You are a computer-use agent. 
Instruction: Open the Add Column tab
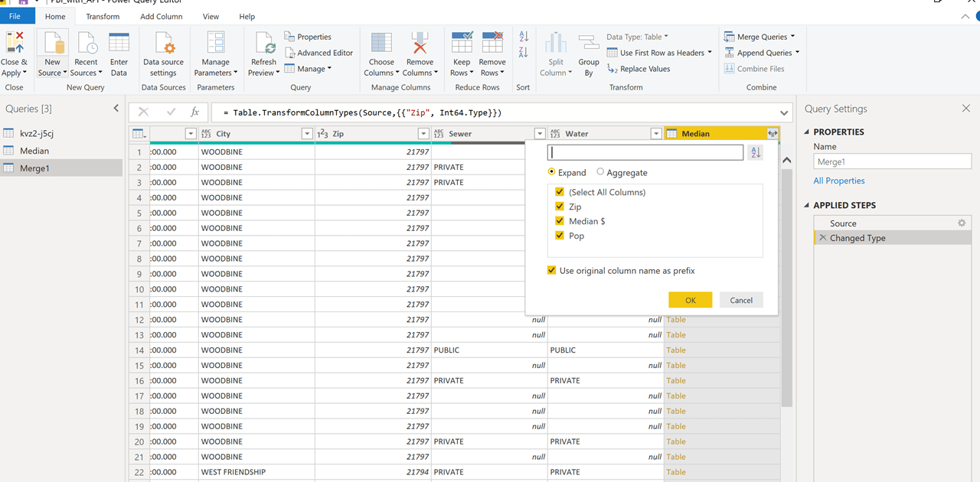[x=161, y=16]
